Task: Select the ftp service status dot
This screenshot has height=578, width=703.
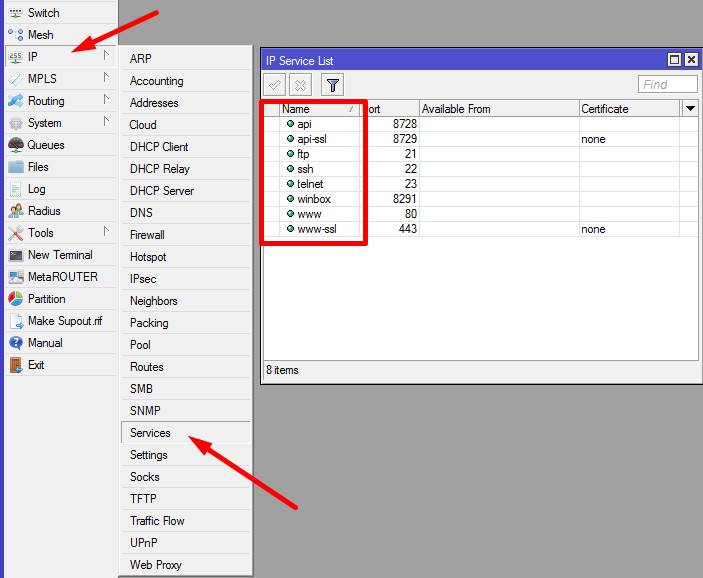Action: [x=290, y=154]
